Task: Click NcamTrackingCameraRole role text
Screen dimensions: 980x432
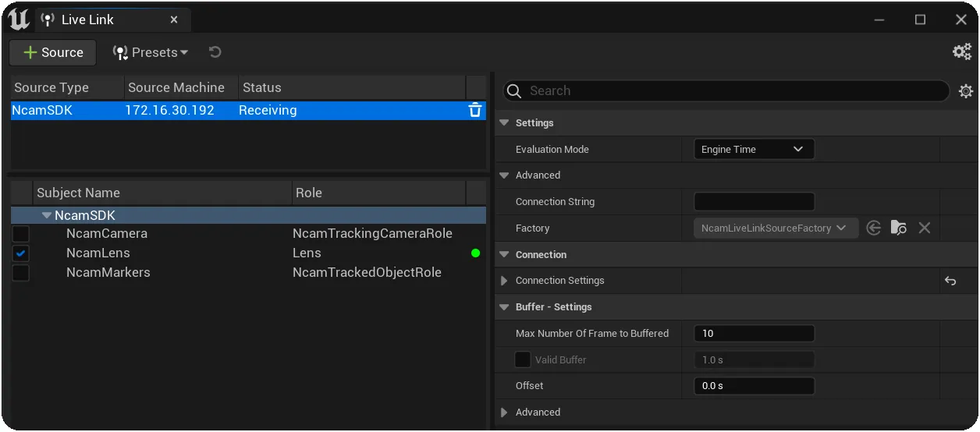Action: pos(372,233)
